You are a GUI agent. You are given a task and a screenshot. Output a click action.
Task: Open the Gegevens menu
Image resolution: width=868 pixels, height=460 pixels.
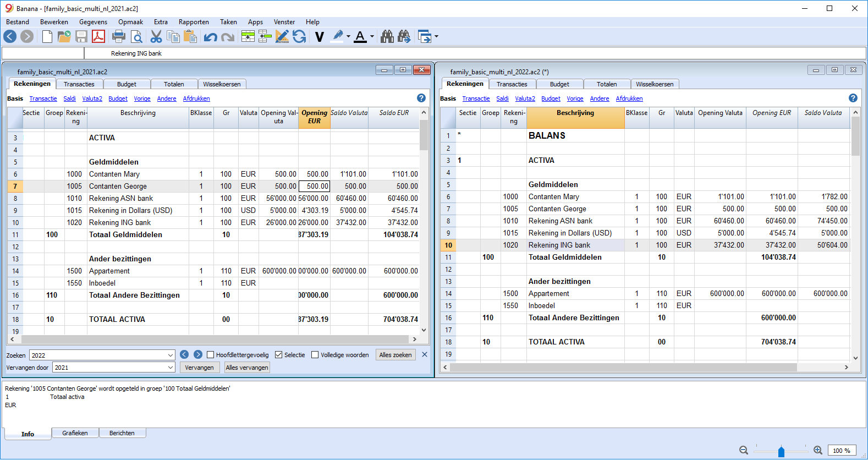pos(93,22)
